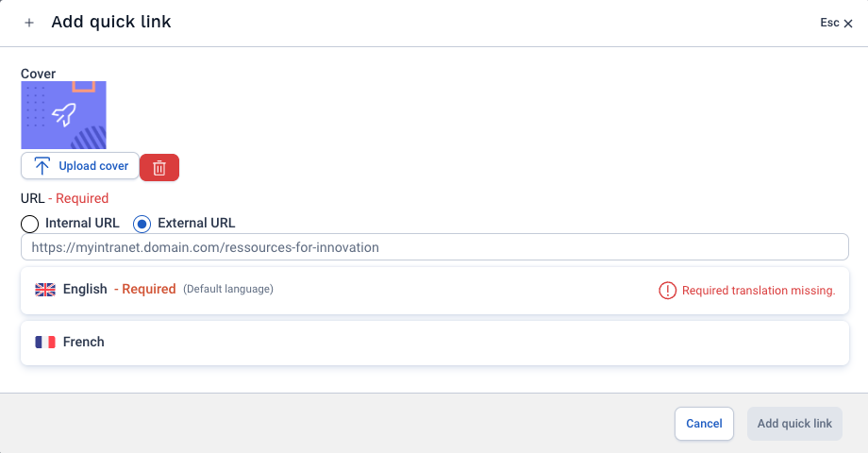Click the plus icon beside Add quick link title
Viewport: 868px width, 453px height.
pyautogui.click(x=29, y=23)
